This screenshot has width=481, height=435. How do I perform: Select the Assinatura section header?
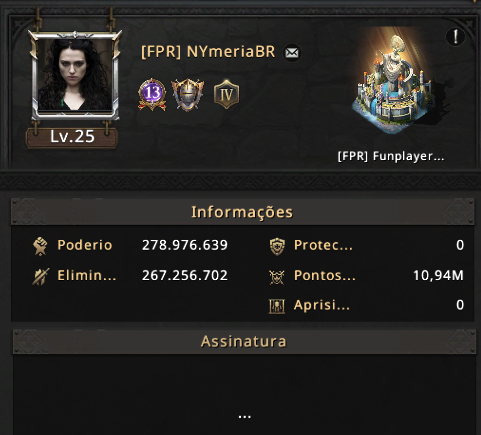[x=244, y=341]
